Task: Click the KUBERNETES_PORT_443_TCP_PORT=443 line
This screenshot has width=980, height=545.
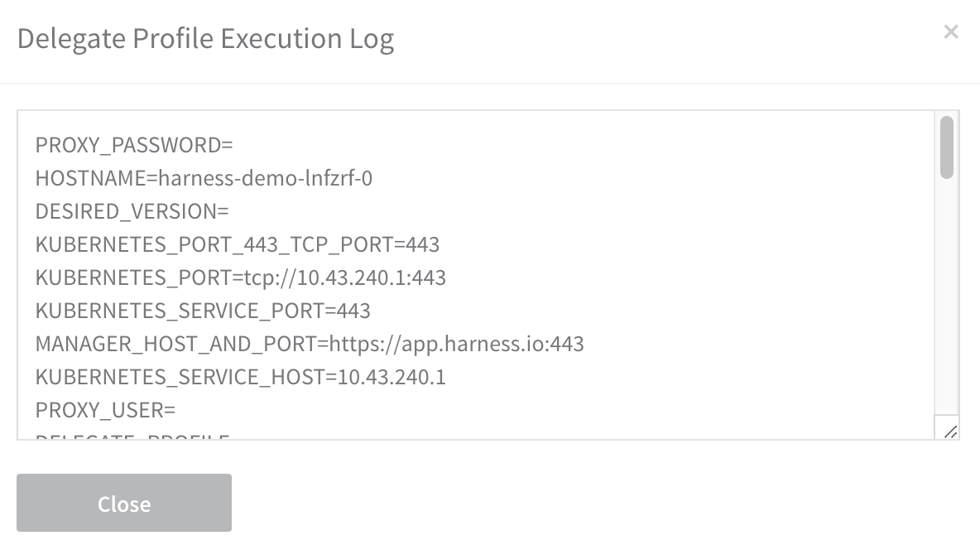Action: tap(238, 244)
